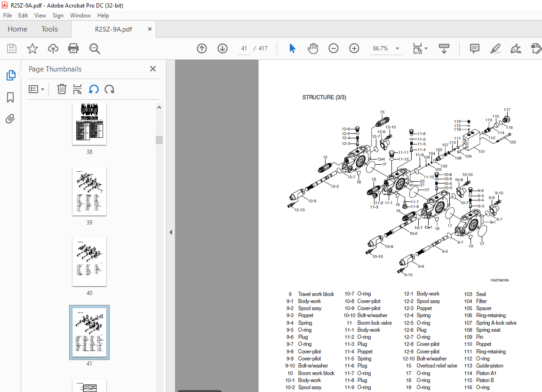
Task: Delete selected page with trash icon
Action: coord(62,89)
